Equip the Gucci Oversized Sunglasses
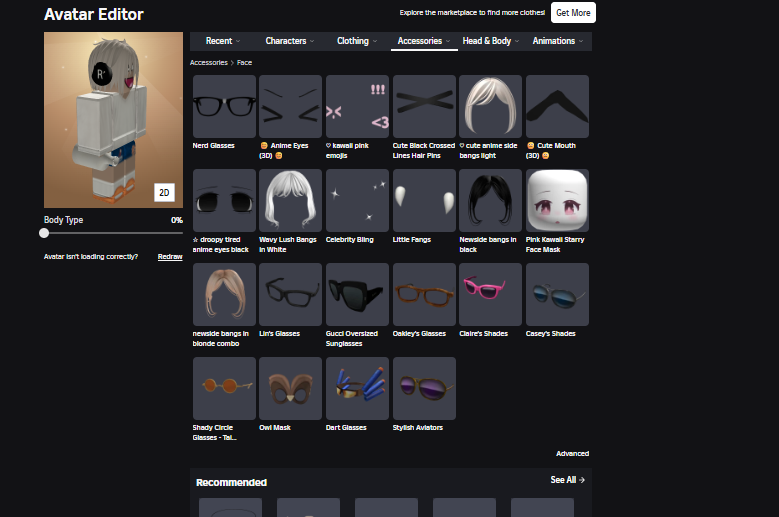The image size is (779, 517). pos(357,295)
